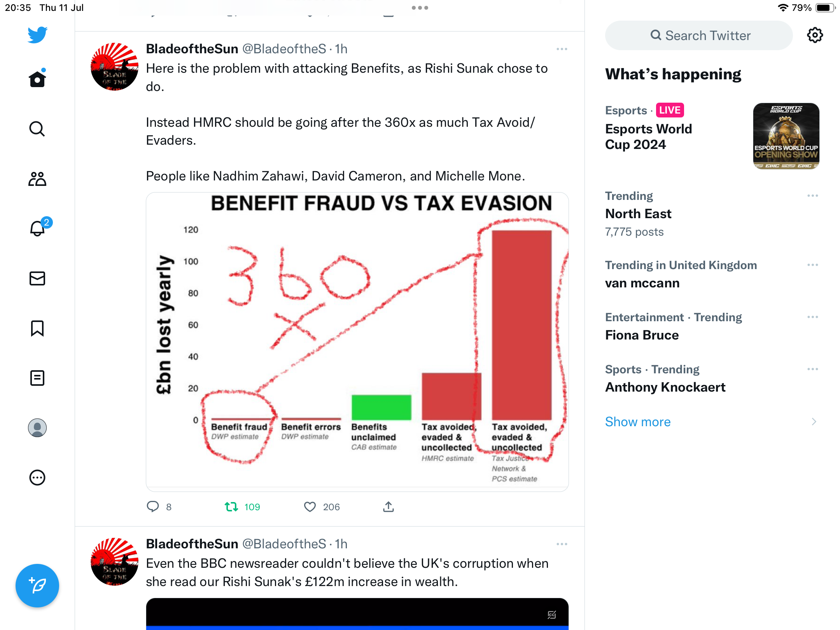Open the Home feed icon
840x630 pixels.
tap(37, 79)
